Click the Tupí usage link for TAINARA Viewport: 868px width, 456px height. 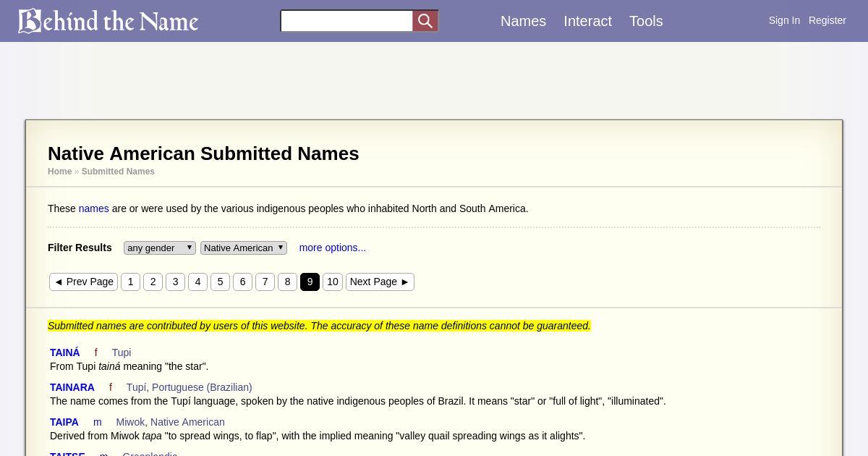pos(136,387)
